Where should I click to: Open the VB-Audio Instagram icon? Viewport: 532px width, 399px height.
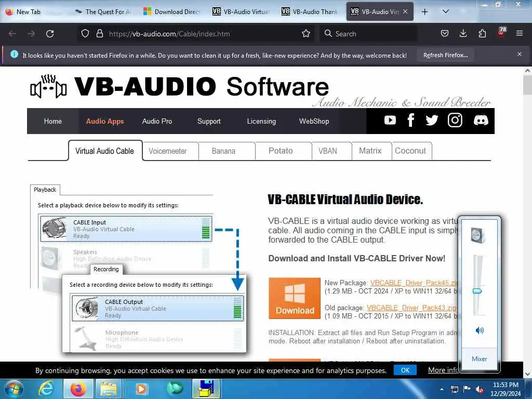tap(455, 120)
